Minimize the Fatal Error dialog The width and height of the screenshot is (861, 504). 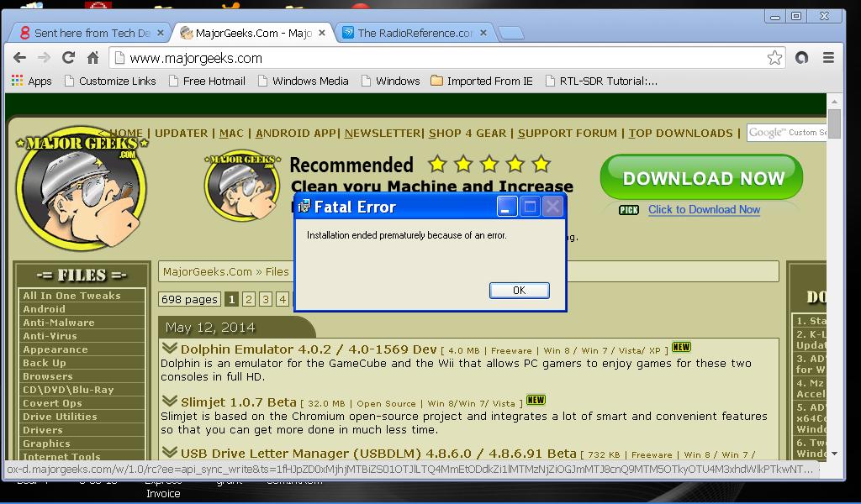tap(507, 207)
